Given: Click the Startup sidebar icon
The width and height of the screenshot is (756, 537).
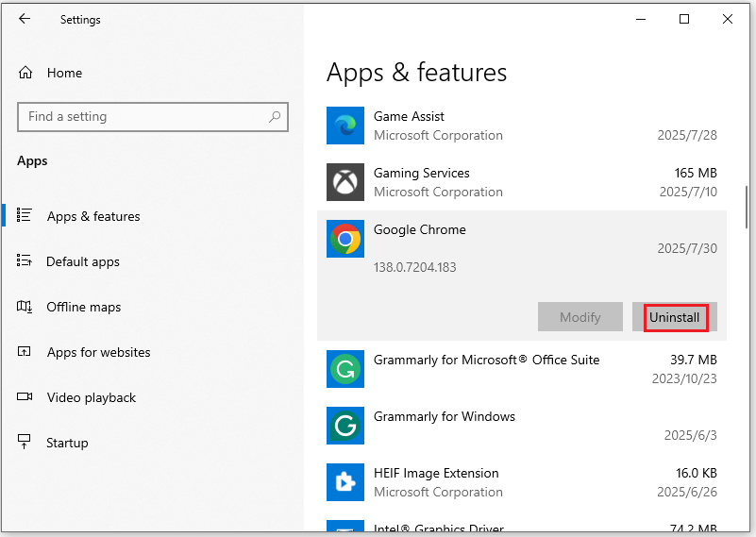Looking at the screenshot, I should pyautogui.click(x=24, y=442).
